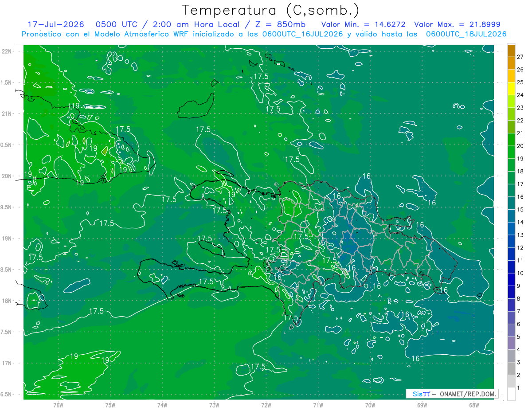Click the '17N' latitude axis label

point(7,363)
